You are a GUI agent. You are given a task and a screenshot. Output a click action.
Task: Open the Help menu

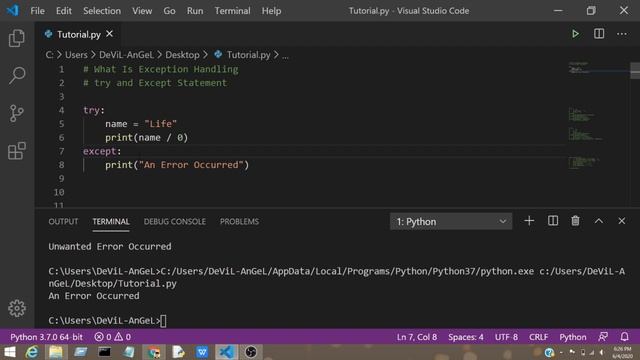271,11
